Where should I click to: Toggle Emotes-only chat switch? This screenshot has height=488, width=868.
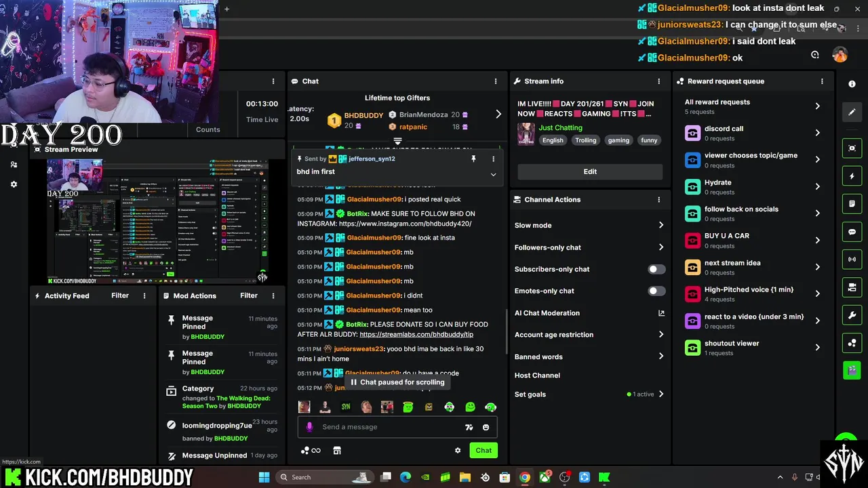[x=656, y=291]
